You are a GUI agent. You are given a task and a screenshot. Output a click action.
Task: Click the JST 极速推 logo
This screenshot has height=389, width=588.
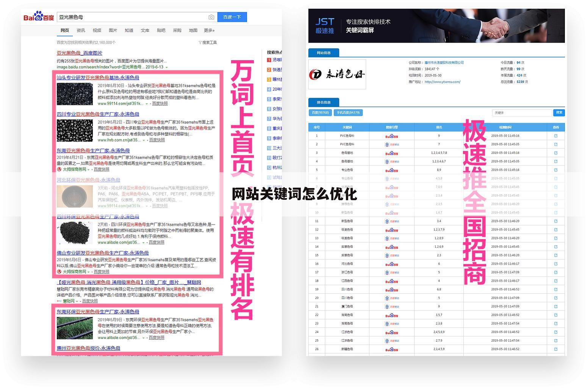(x=325, y=25)
